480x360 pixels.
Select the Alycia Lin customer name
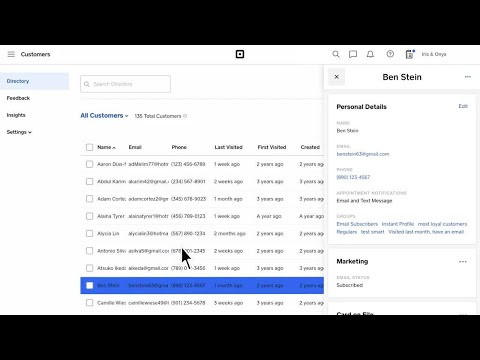[108, 233]
